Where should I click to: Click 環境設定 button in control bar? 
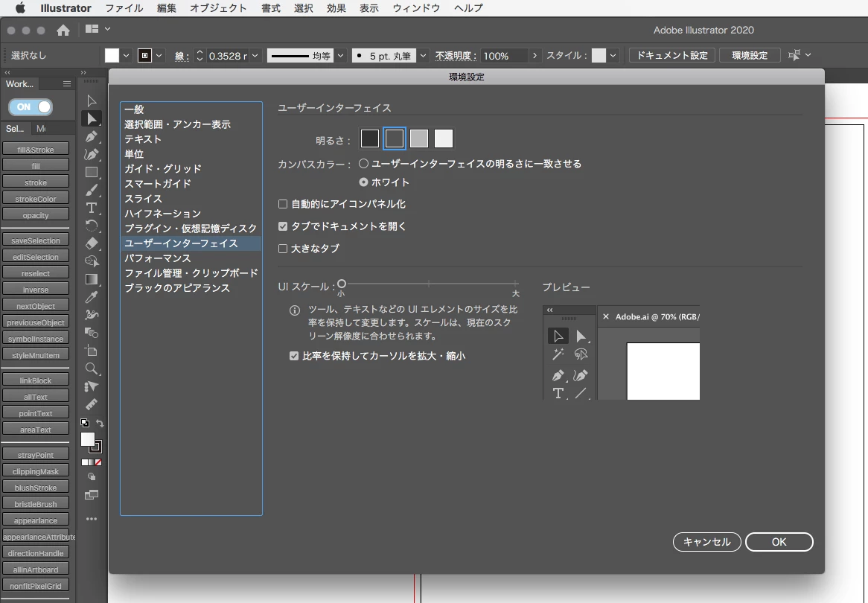(x=750, y=55)
